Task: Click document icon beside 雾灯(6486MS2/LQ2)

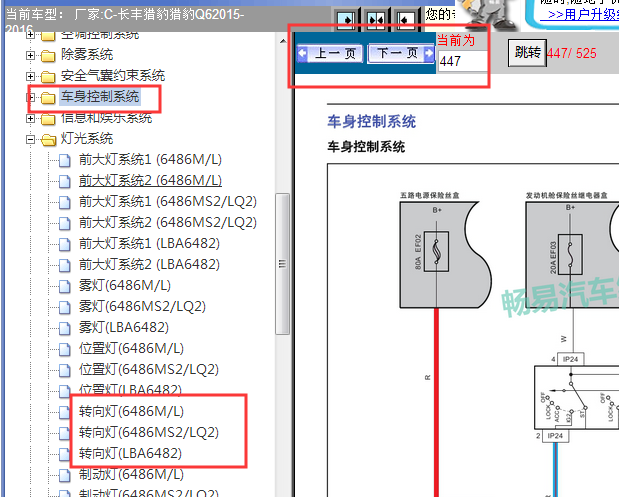Action: 64,307
